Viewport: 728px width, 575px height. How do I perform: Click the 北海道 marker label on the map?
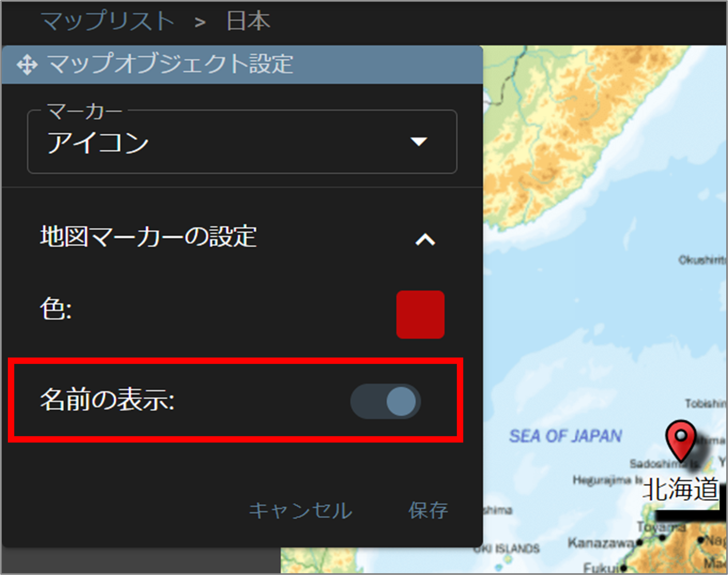pyautogui.click(x=681, y=489)
